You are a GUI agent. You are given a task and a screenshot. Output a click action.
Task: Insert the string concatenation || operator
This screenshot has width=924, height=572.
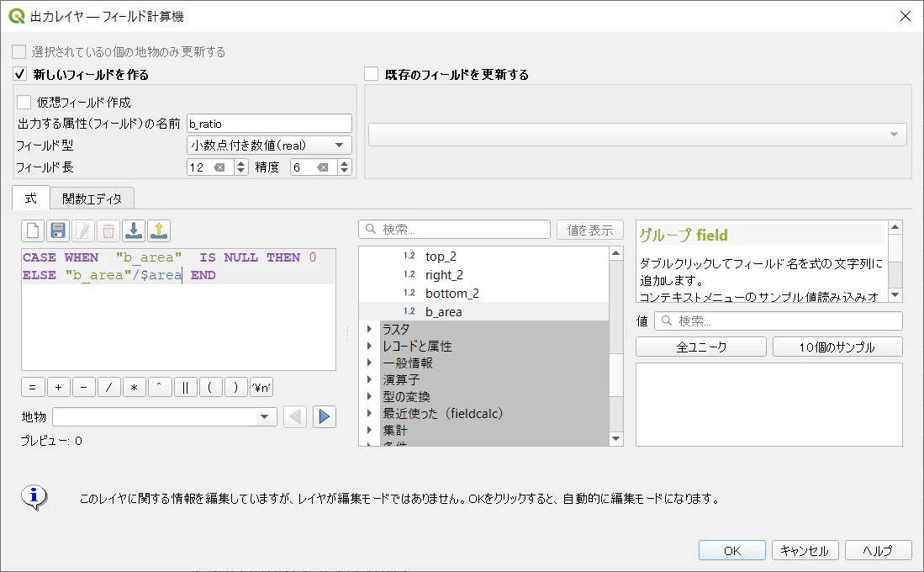point(185,388)
